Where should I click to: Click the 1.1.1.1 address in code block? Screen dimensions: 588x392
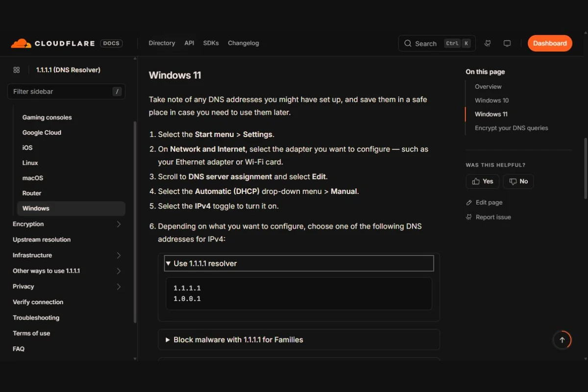(187, 288)
